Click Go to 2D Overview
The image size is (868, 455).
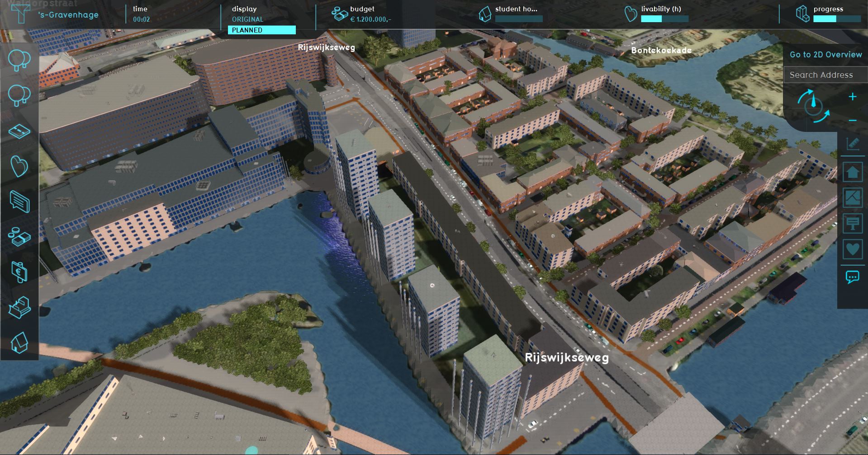[825, 55]
